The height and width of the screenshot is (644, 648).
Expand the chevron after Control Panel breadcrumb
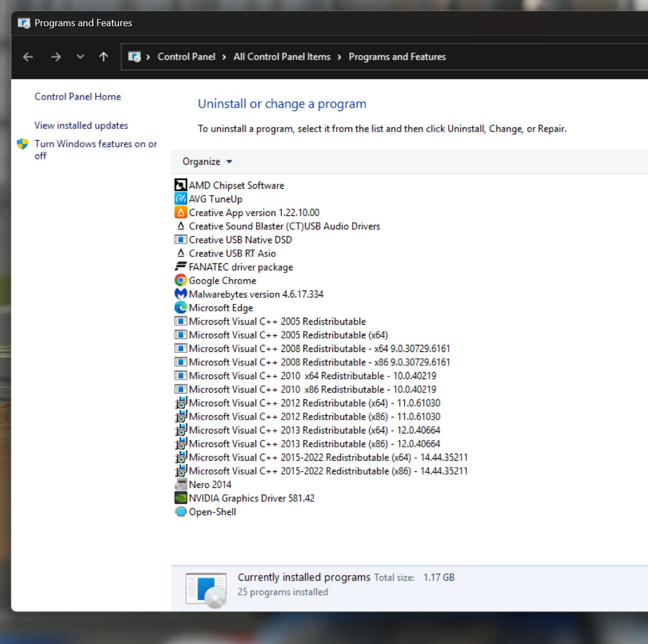coord(224,57)
